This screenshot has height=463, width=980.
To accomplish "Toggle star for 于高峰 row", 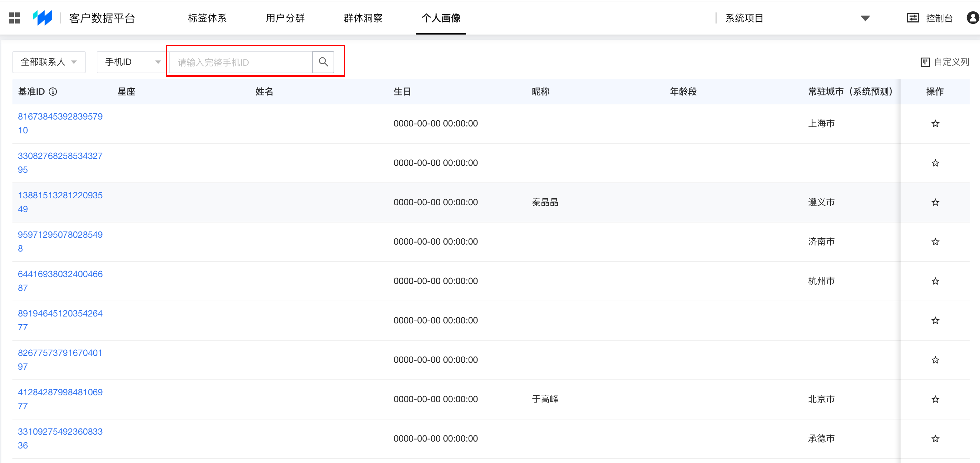I will tap(935, 399).
